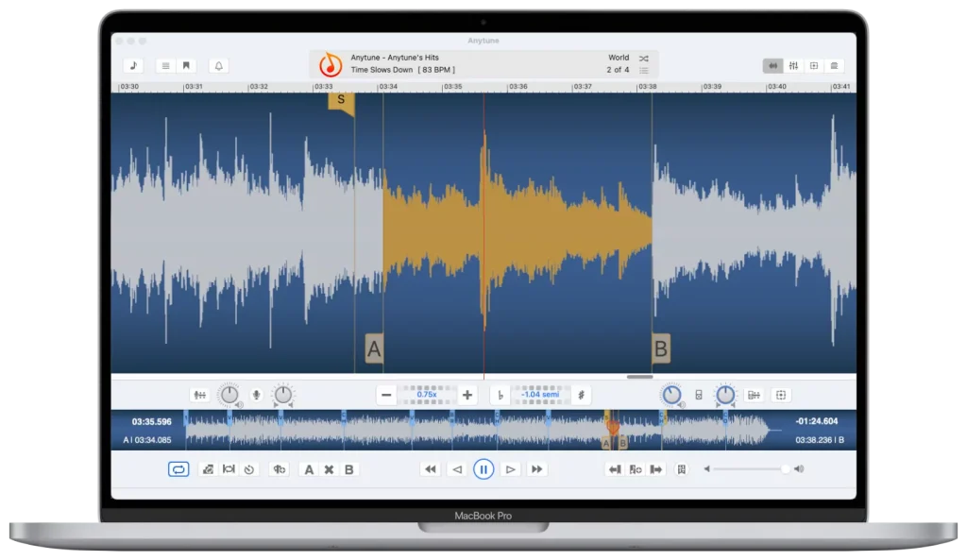Raise pitch with the sharp button
Image resolution: width=967 pixels, height=560 pixels.
581,395
